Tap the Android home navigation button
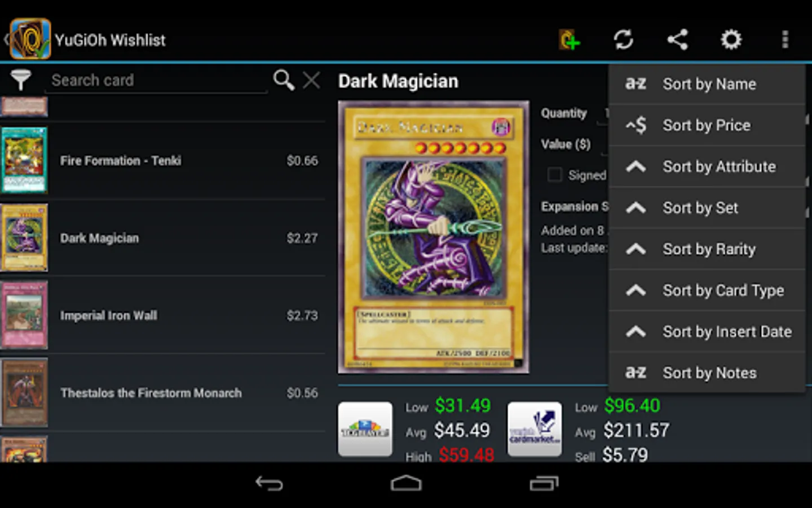812x508 pixels. click(406, 483)
